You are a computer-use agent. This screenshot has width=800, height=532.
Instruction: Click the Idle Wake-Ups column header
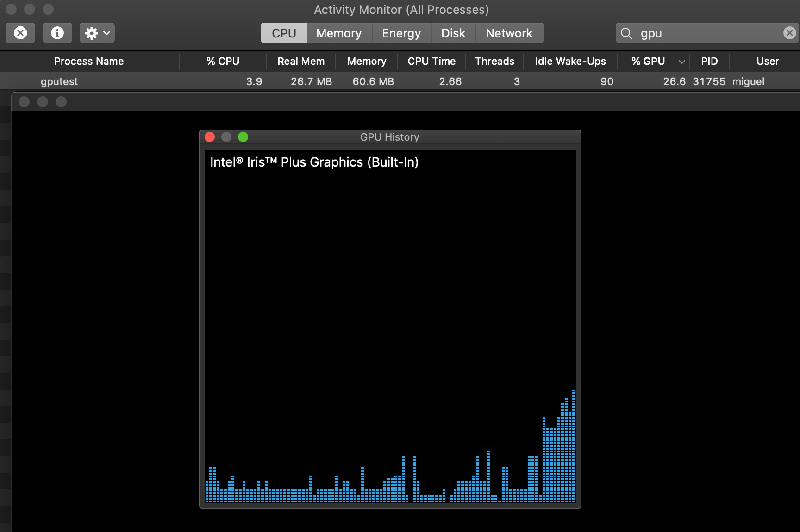569,61
